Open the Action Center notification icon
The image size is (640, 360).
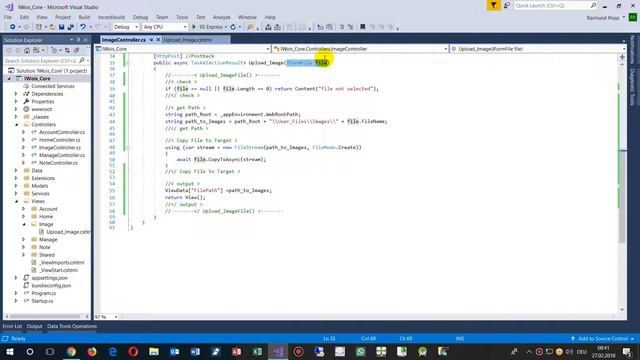pyautogui.click(x=627, y=351)
